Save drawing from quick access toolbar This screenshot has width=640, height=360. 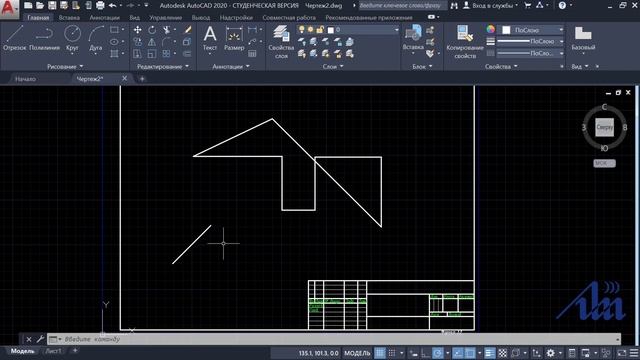tap(52, 5)
